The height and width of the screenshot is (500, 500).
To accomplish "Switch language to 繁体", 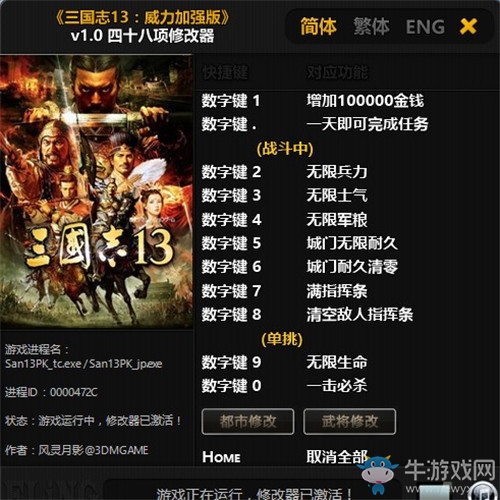I will 371,27.
